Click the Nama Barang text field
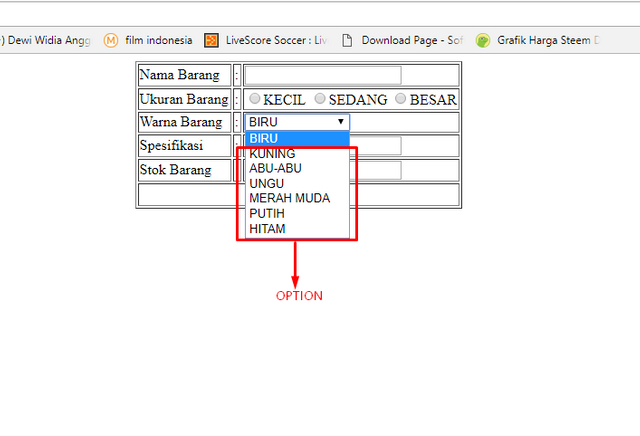Screen dimensions: 640x436 323,76
